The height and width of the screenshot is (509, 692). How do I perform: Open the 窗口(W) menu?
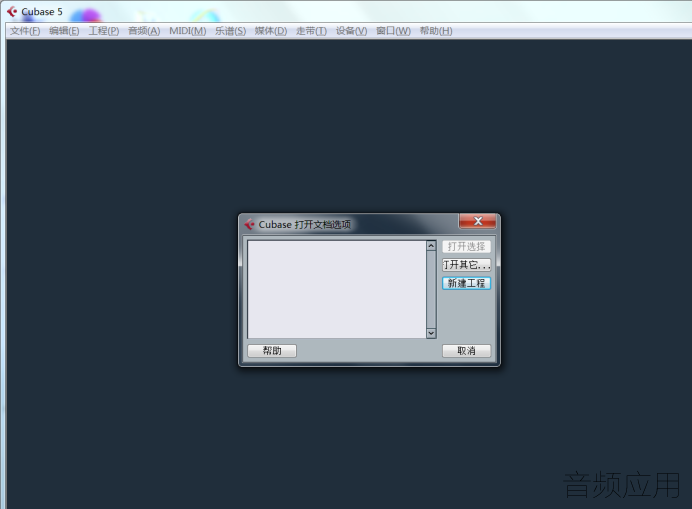pyautogui.click(x=393, y=31)
